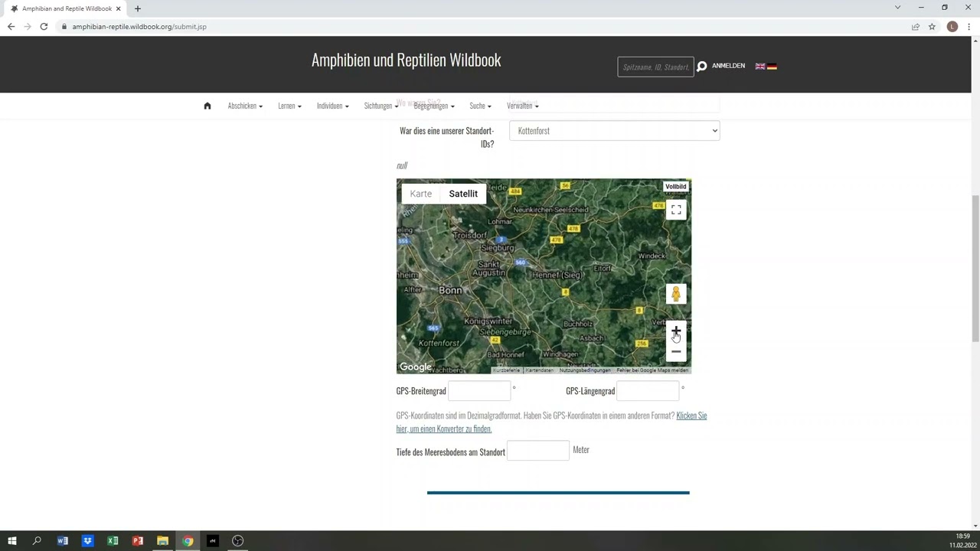Screen dimensions: 980x551
Task: Go back with the browser back arrow
Action: point(11,27)
